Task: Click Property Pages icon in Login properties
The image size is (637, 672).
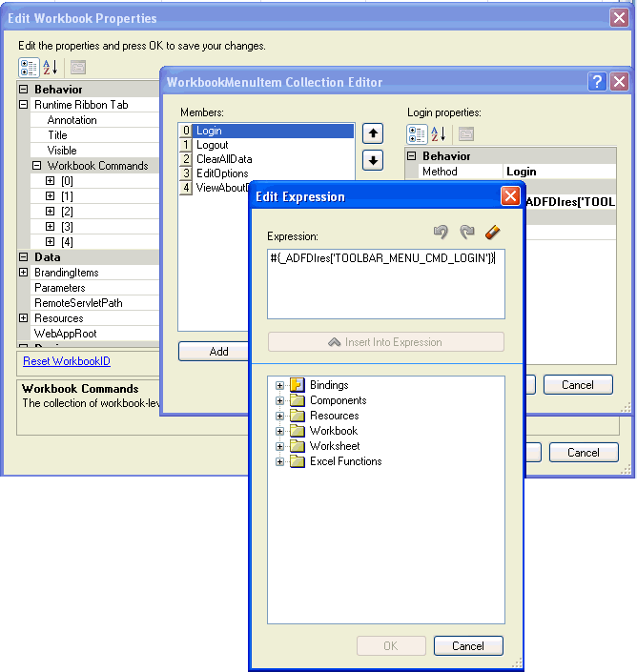Action: [466, 134]
